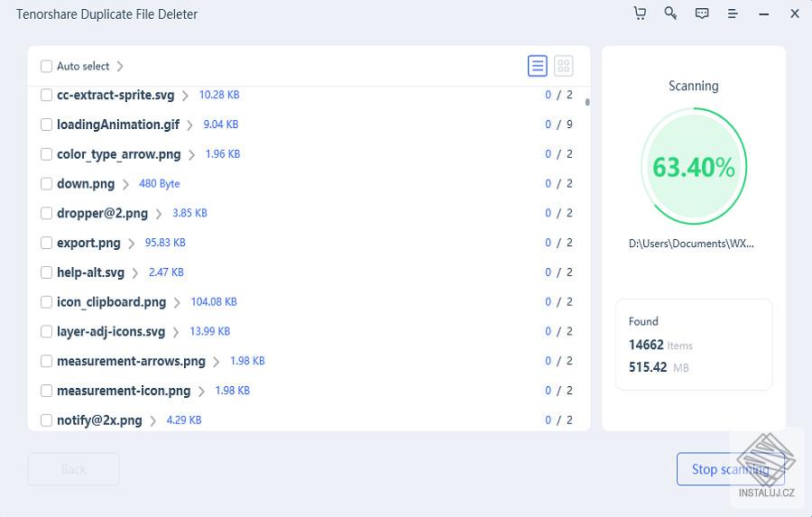Click the key registration icon

pyautogui.click(x=670, y=14)
